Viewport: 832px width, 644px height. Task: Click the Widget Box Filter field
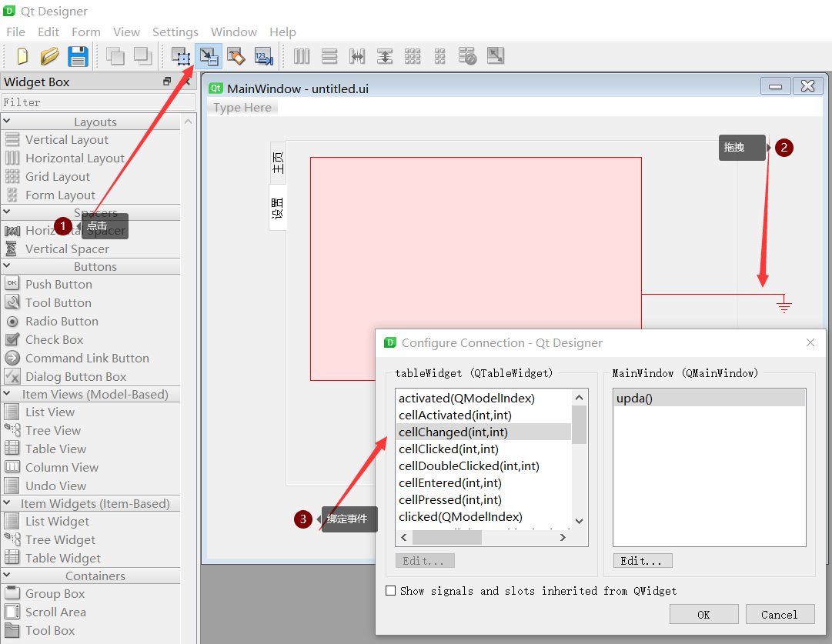click(x=99, y=102)
